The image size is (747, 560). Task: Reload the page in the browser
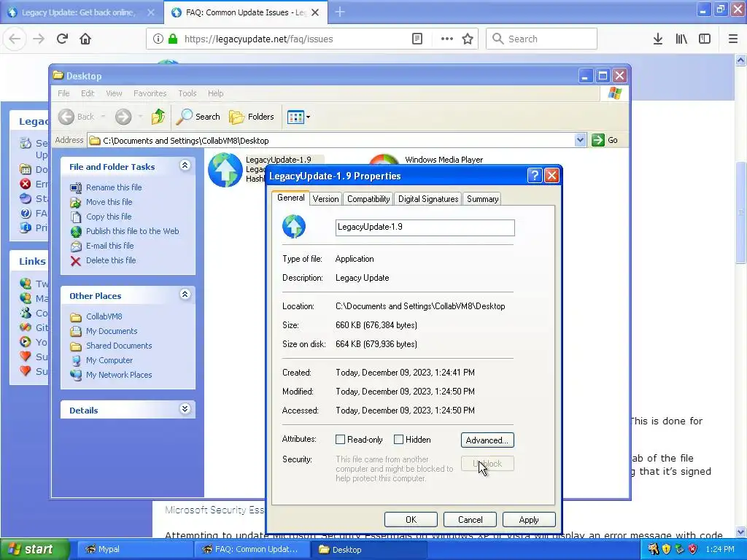62,39
